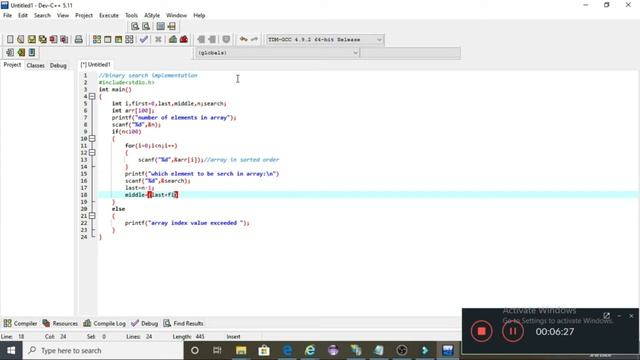Image resolution: width=640 pixels, height=360 pixels.
Task: Click the Print toolbar icon
Action: 78,40
